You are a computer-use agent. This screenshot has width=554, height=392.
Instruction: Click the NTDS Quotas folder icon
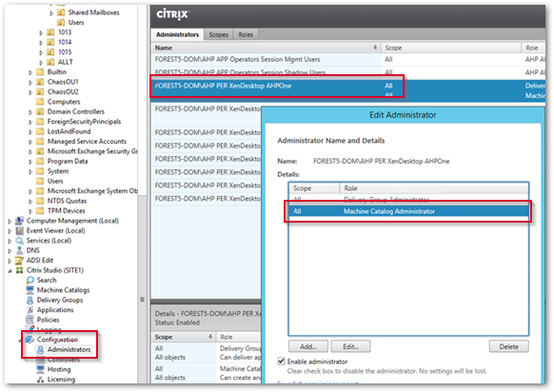[40, 201]
